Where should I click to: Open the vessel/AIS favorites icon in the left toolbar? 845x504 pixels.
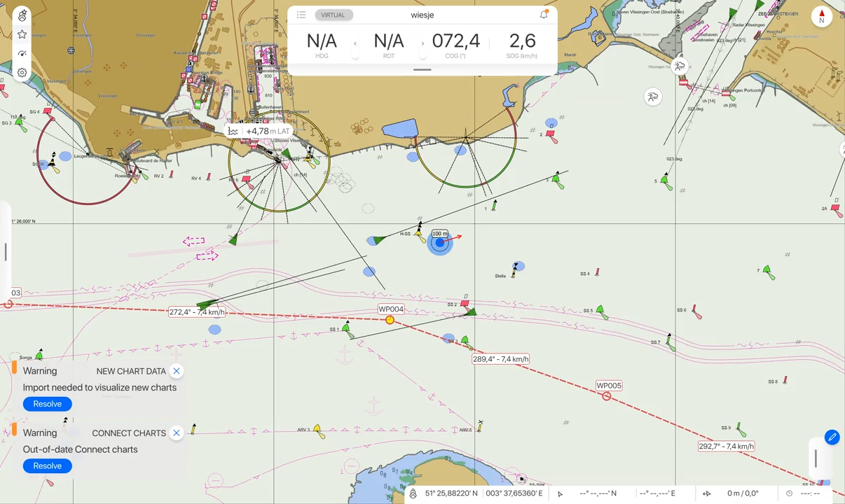[22, 15]
